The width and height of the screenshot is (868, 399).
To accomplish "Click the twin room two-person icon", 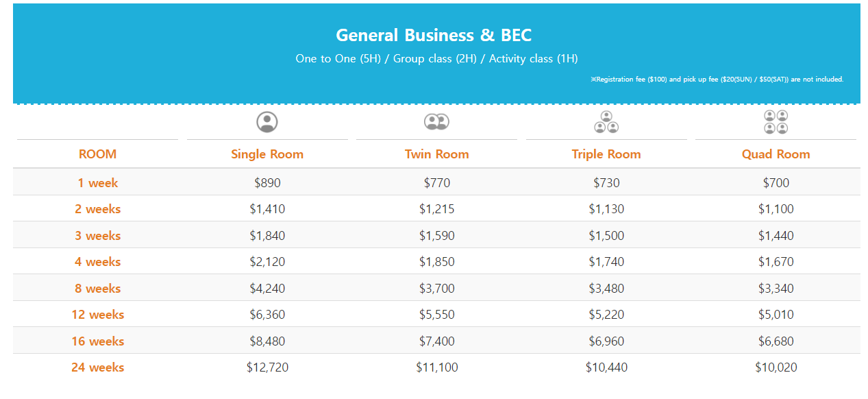I will [x=436, y=122].
